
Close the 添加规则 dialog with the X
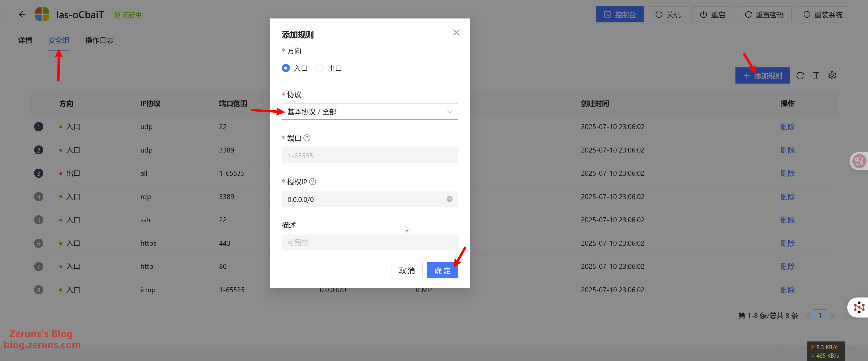click(x=456, y=33)
